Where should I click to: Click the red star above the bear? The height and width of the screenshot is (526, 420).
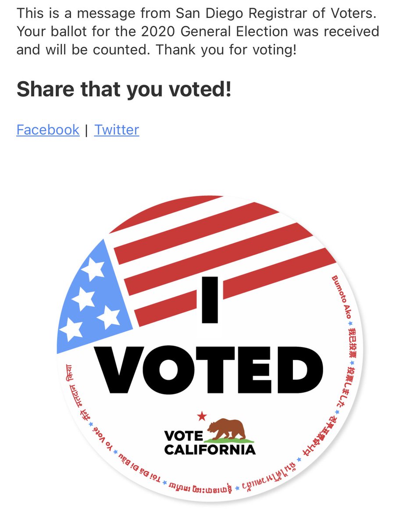pyautogui.click(x=202, y=415)
